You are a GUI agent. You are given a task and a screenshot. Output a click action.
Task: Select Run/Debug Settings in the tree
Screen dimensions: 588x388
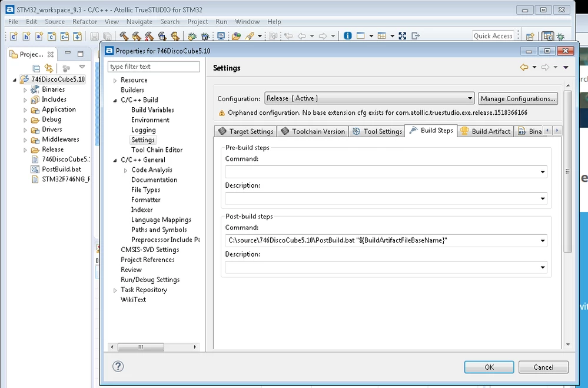[x=150, y=280]
